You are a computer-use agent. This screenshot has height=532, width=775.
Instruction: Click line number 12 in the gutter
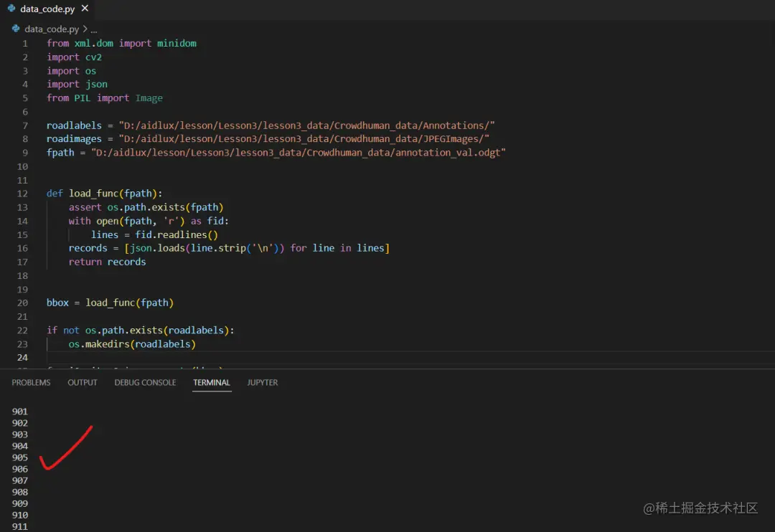23,194
